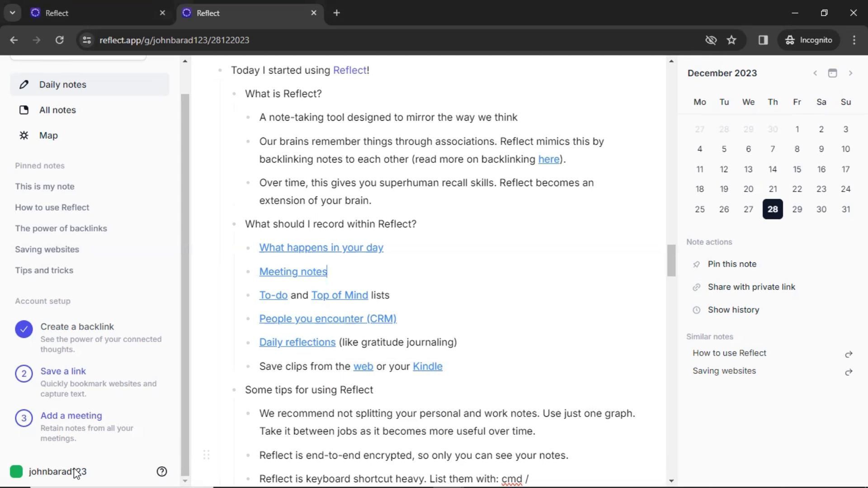Switch to the first Reflect tab
Image resolution: width=868 pixels, height=488 pixels.
coord(90,13)
